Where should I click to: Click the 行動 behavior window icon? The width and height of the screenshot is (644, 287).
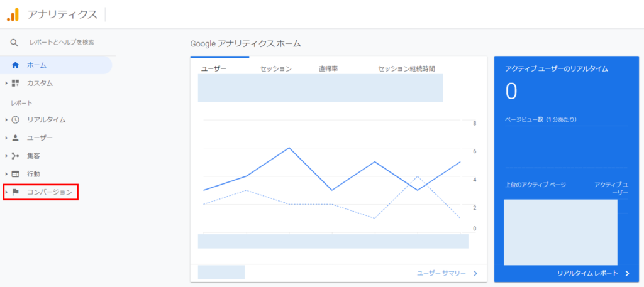coord(15,174)
